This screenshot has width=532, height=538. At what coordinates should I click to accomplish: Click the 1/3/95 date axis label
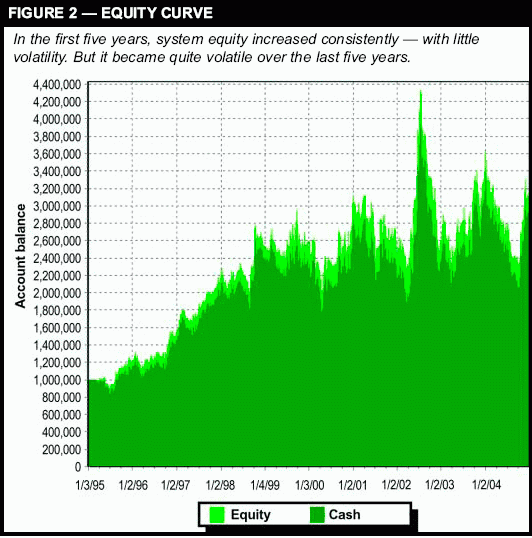pos(90,485)
